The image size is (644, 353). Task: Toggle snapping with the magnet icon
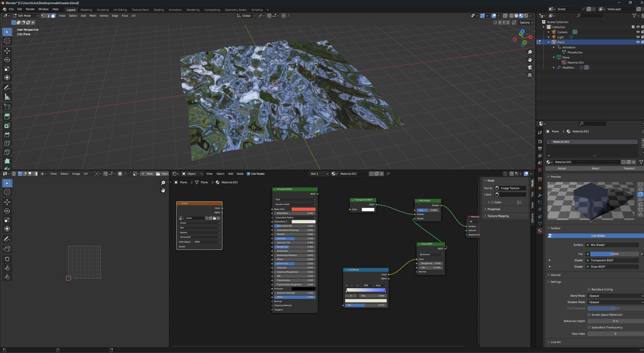point(269,16)
